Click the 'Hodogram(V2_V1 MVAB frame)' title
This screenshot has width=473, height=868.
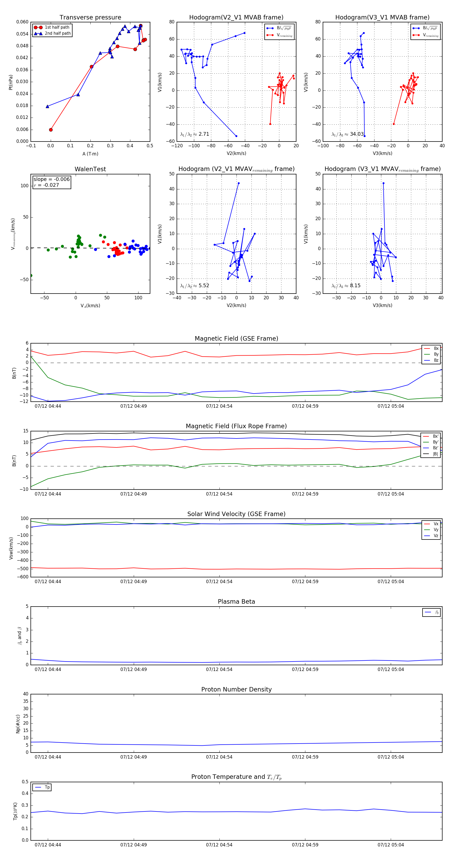236,18
